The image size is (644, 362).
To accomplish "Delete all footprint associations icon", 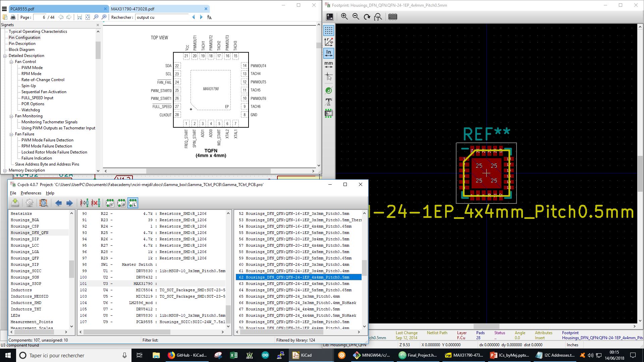I will 96,203.
